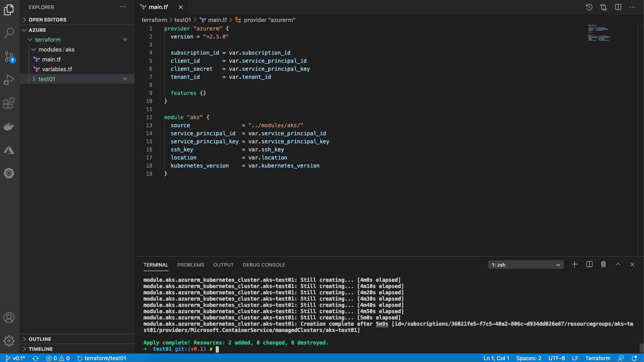The height and width of the screenshot is (362, 644).
Task: Open the Accounts icon
Action: coord(9,318)
